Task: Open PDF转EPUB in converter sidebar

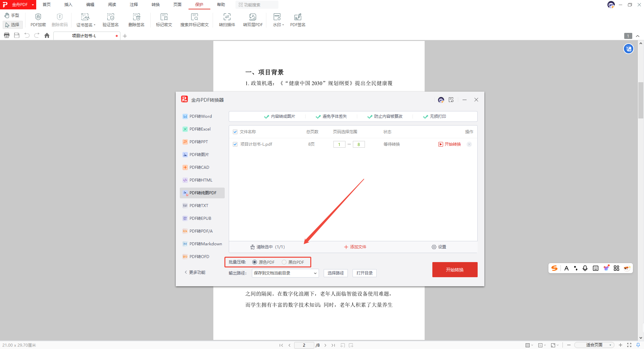Action: pyautogui.click(x=202, y=218)
